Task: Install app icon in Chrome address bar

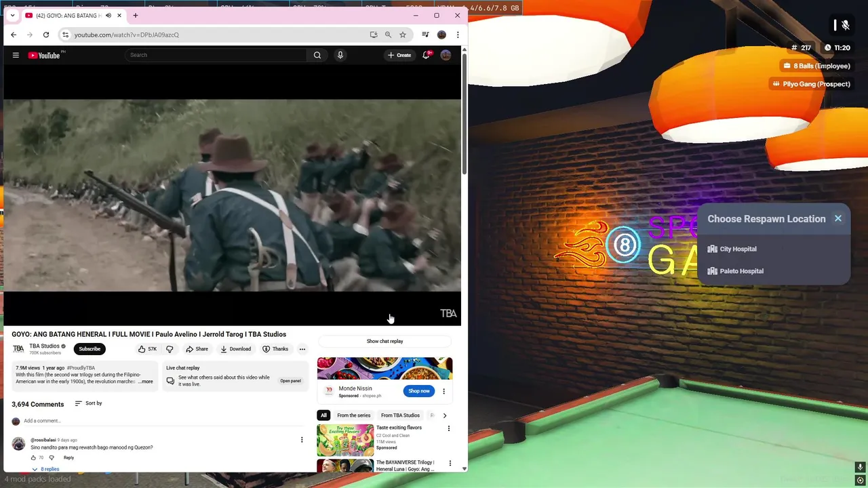Action: (x=374, y=35)
